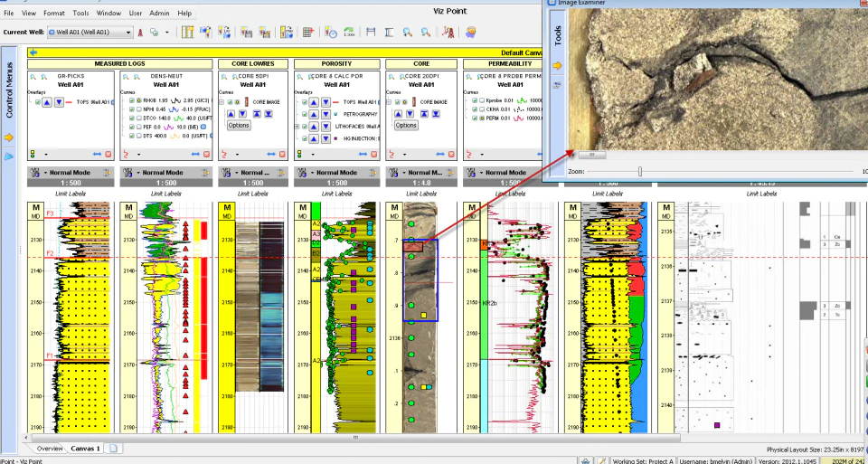Open the Current Well dropdown
868x464 pixels.
[x=90, y=33]
